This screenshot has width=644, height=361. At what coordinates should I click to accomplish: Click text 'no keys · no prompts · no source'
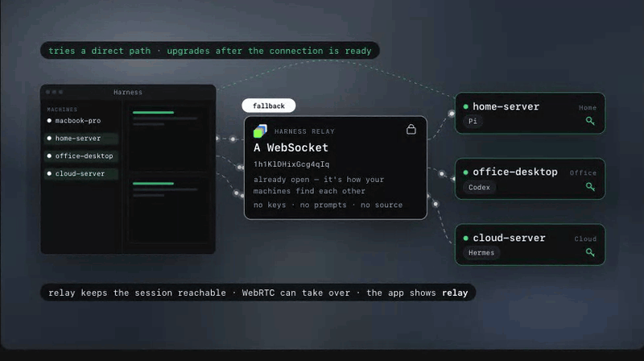pos(328,205)
